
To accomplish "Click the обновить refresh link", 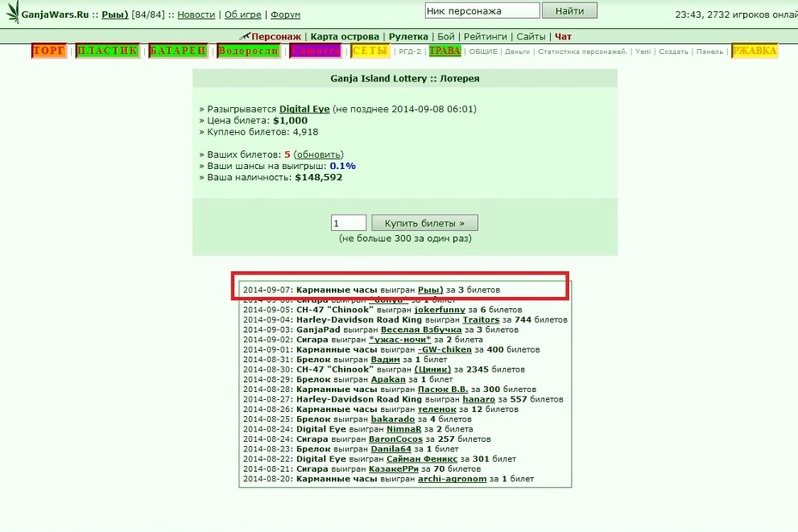I will pyautogui.click(x=318, y=154).
